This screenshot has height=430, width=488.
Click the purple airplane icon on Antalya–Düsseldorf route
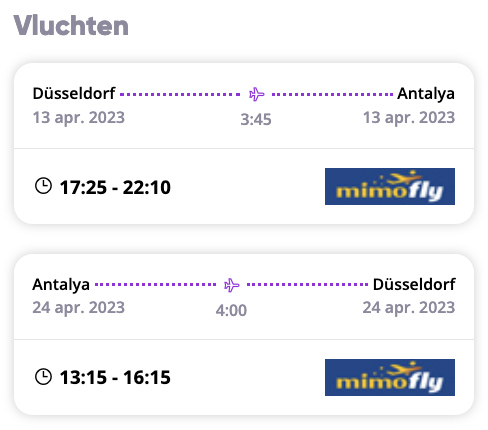pos(232,285)
